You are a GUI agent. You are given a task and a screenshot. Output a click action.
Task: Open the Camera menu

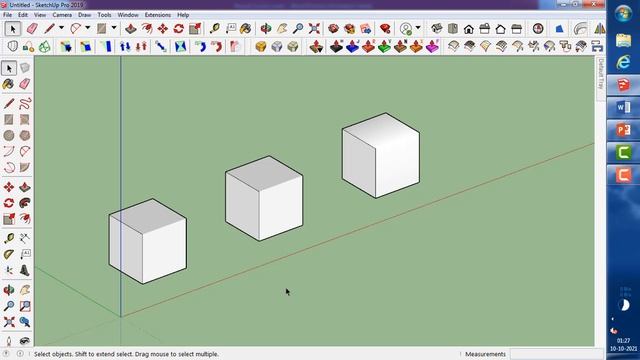pos(62,15)
